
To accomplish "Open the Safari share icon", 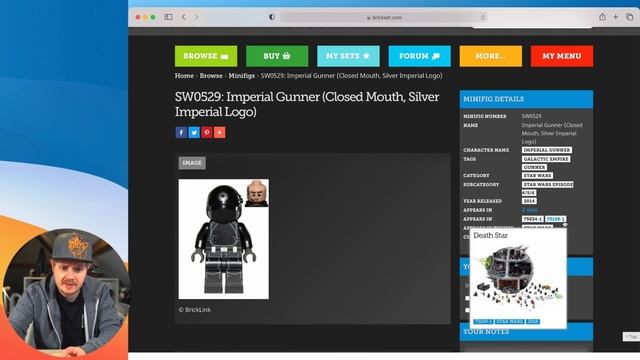I will click(602, 17).
